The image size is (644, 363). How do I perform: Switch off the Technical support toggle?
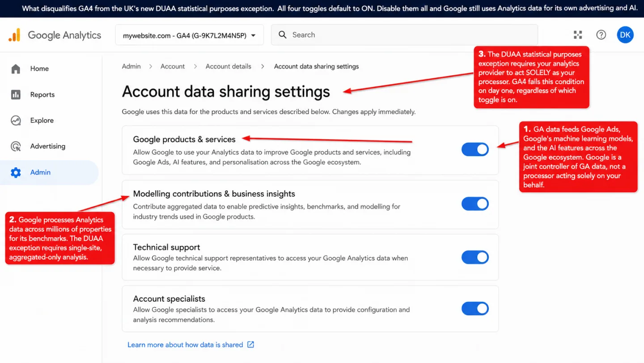click(x=475, y=257)
